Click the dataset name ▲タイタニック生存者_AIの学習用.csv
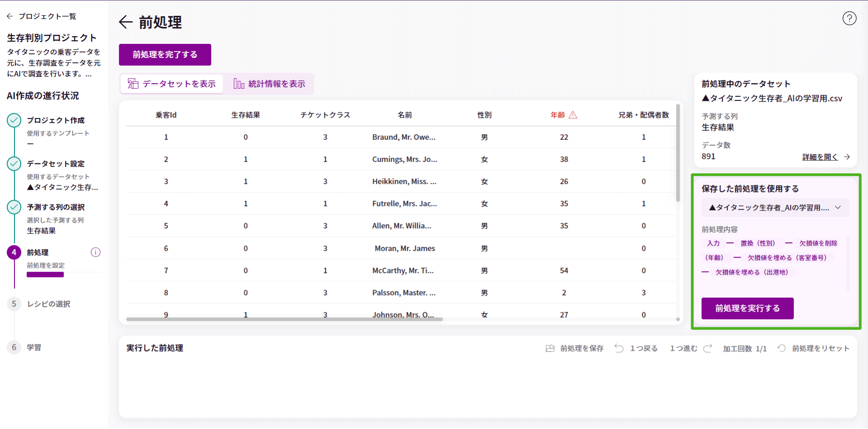The height and width of the screenshot is (429, 868). (x=772, y=98)
